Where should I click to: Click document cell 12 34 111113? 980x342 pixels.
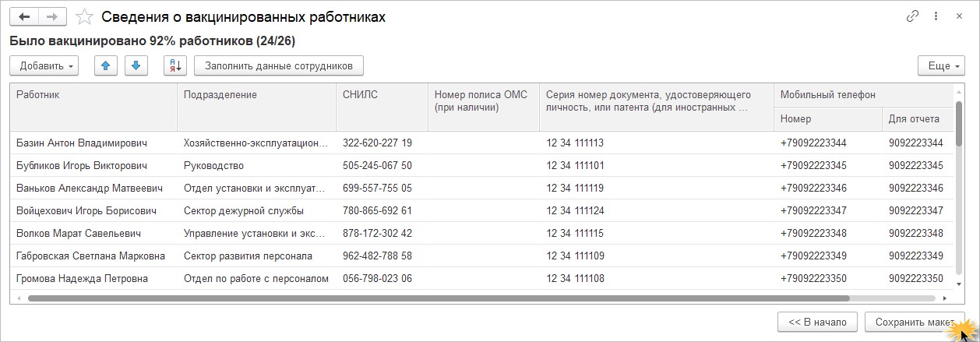657,143
